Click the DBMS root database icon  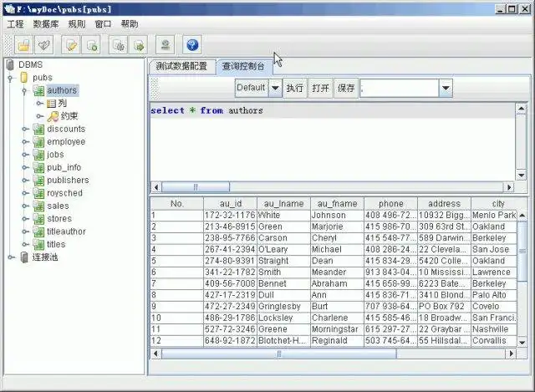(10, 64)
